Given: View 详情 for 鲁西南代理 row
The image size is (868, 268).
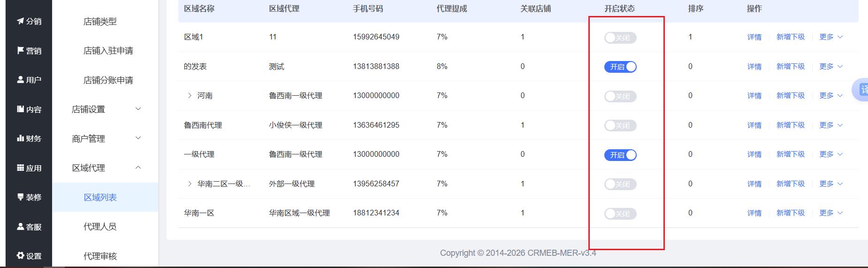Looking at the screenshot, I should click(754, 125).
